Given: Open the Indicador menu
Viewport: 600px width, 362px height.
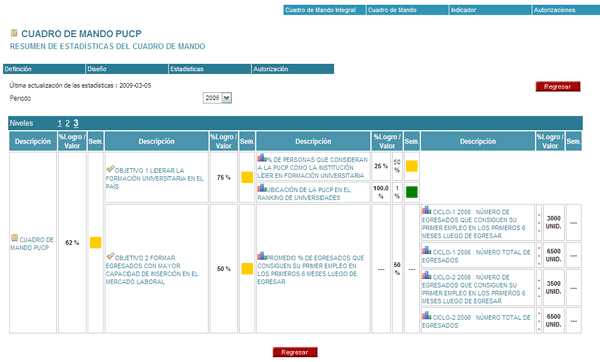Looking at the screenshot, I should (490, 10).
